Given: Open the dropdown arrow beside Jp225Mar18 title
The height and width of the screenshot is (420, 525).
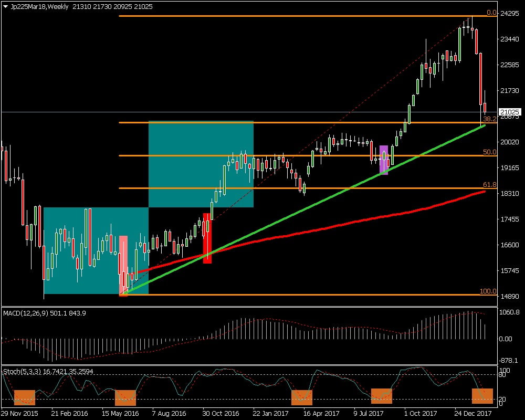Looking at the screenshot, I should point(5,6).
